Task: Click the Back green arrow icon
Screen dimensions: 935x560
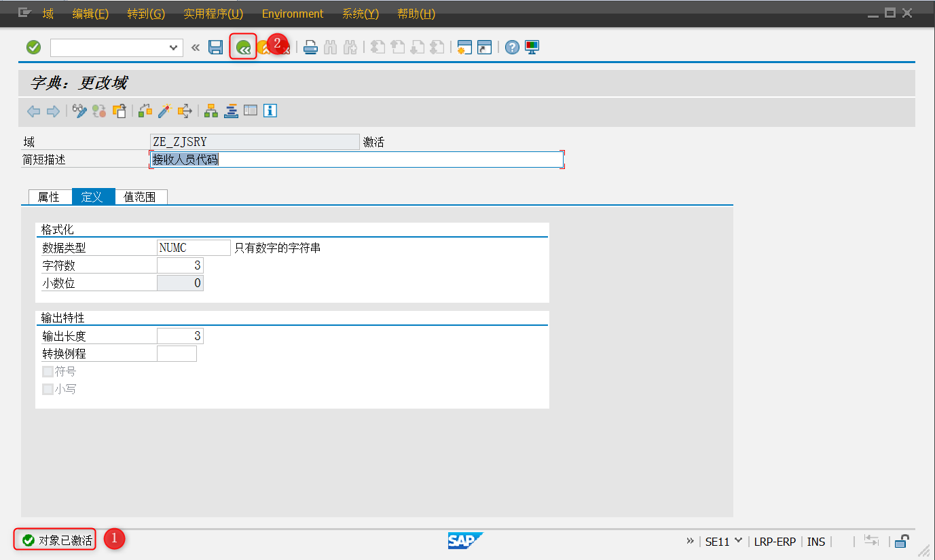Action: pos(242,47)
